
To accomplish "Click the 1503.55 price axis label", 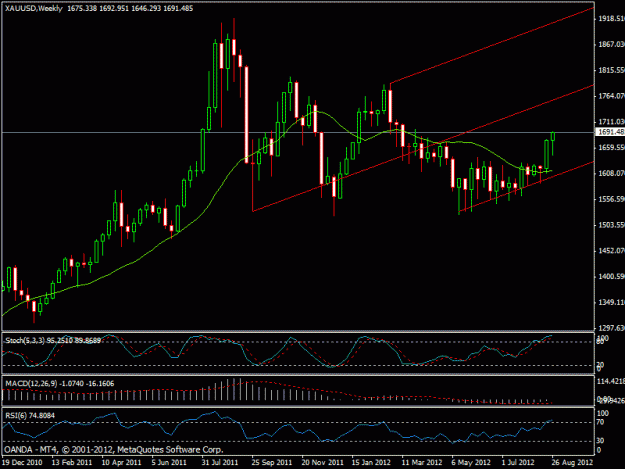I will (x=611, y=225).
